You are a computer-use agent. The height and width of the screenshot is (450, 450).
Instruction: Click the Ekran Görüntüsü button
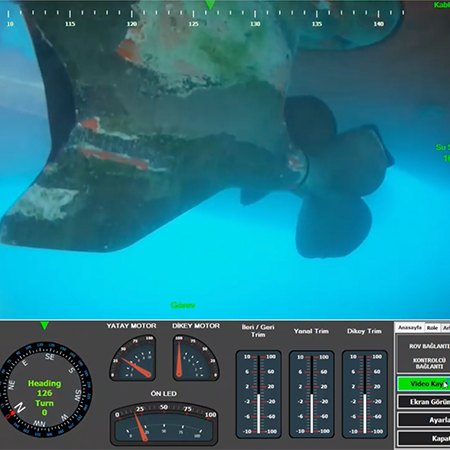(424, 402)
